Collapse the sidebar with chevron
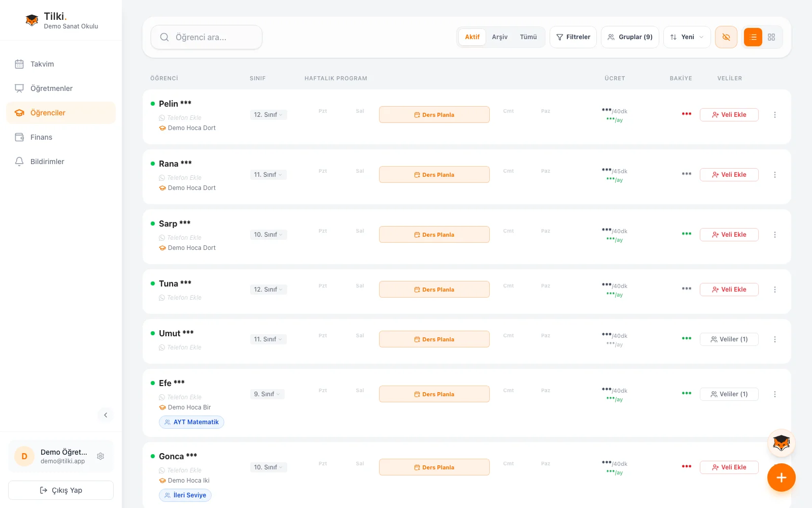The image size is (812, 508). click(x=106, y=415)
